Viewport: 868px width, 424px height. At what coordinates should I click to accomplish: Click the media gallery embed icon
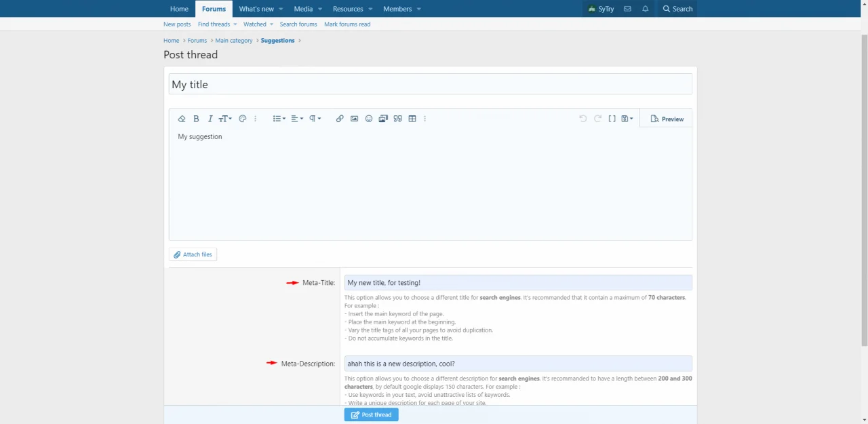coord(383,119)
